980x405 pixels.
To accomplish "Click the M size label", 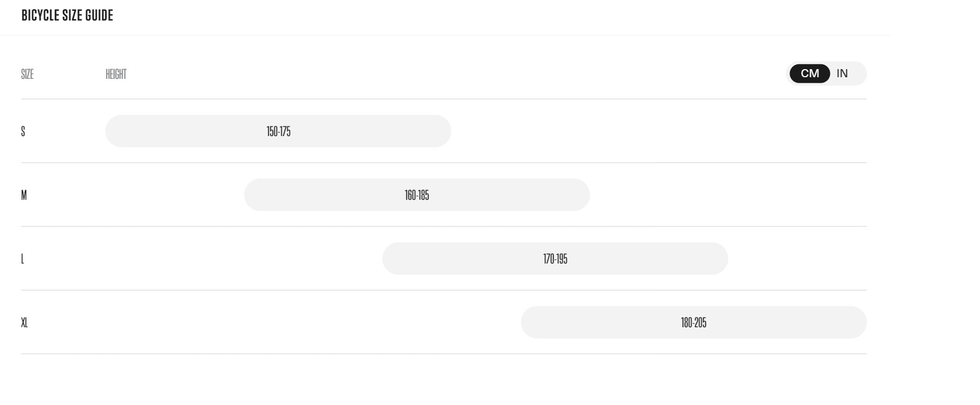I will 24,195.
